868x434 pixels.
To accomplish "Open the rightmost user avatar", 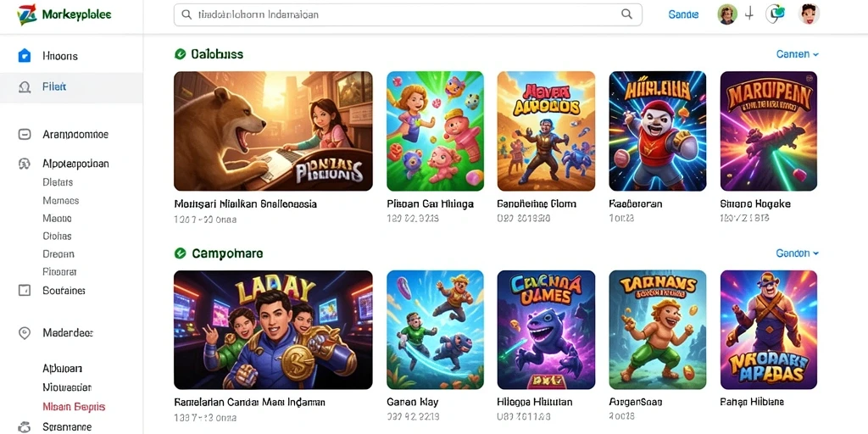I will 810,14.
